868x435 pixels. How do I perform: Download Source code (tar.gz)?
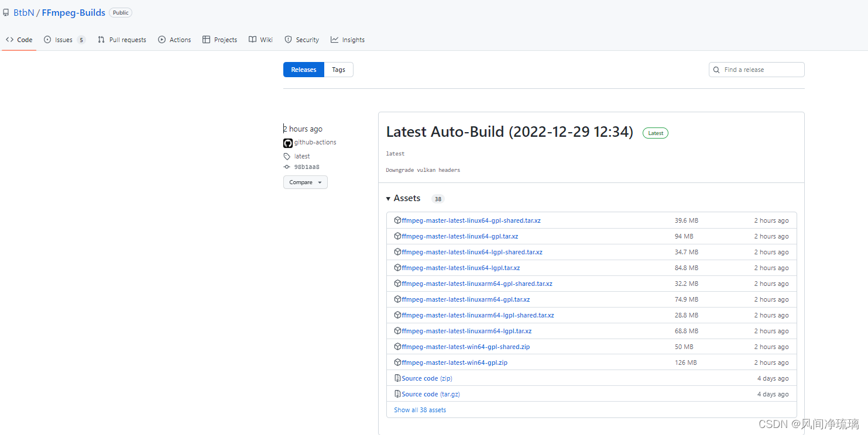tap(431, 394)
